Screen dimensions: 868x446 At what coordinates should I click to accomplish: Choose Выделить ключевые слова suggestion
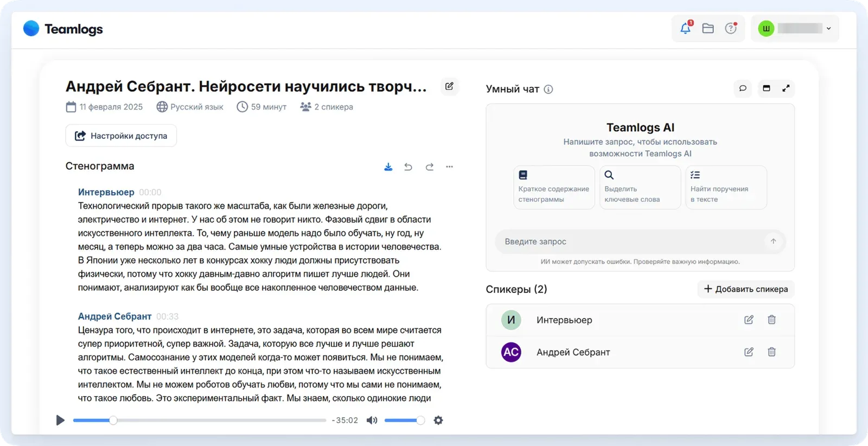[x=640, y=187]
